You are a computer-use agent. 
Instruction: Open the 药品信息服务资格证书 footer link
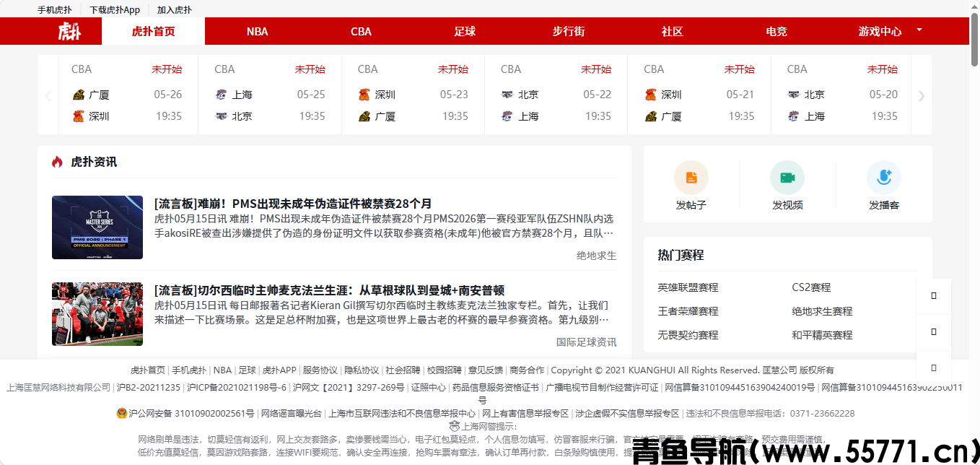(496, 388)
